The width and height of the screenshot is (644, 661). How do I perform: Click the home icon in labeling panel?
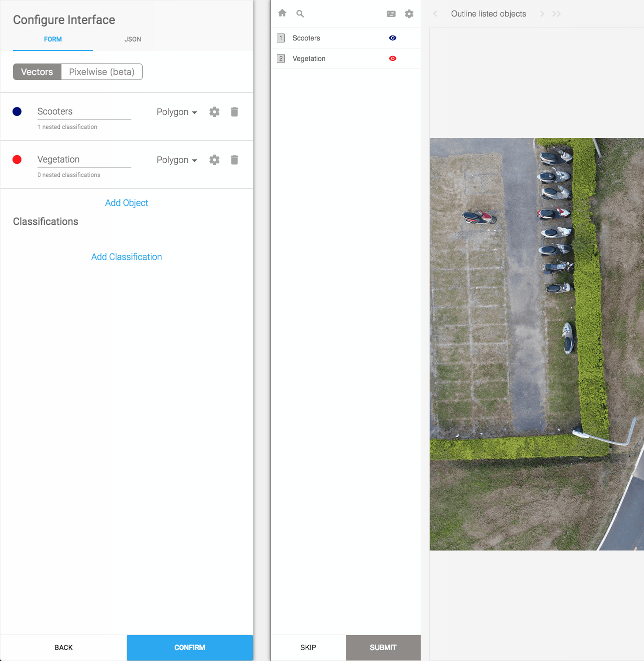click(282, 13)
